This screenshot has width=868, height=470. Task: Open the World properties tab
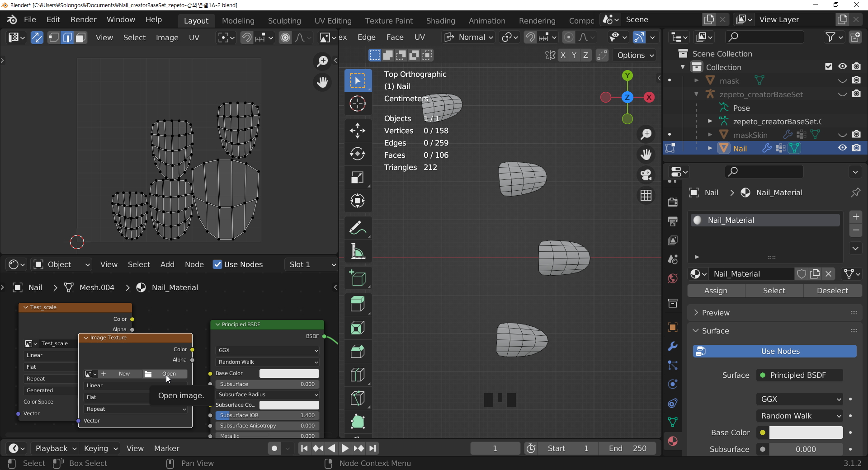[673, 278]
